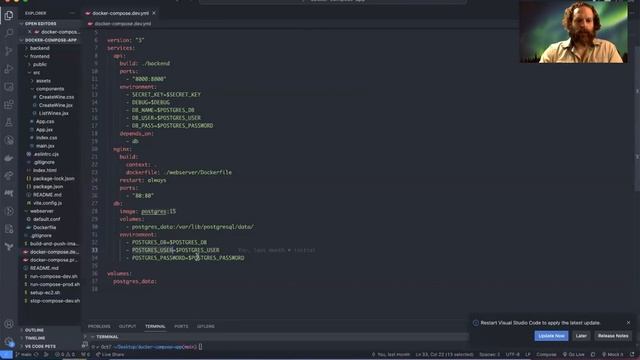Click the Spaces indentation status item
640x360 pixels.
tap(489, 355)
